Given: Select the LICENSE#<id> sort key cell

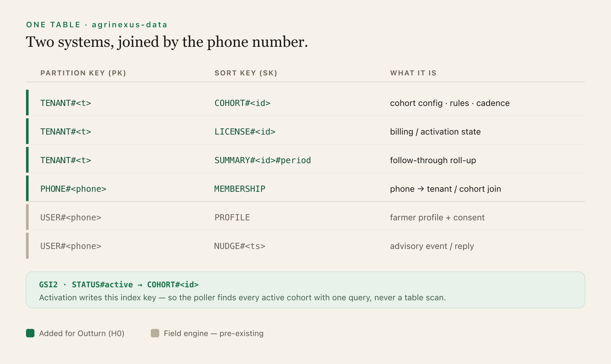Looking at the screenshot, I should 245,132.
